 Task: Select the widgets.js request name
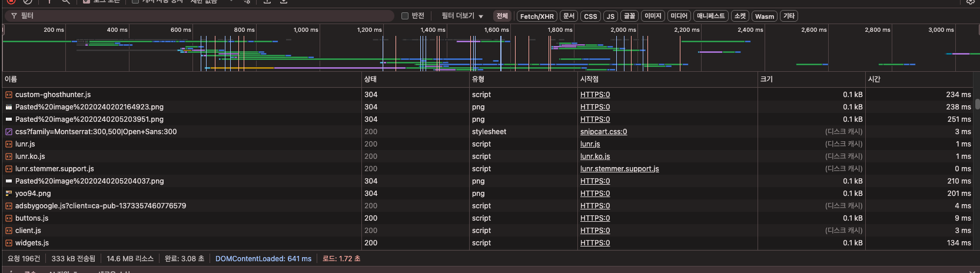pos(32,243)
